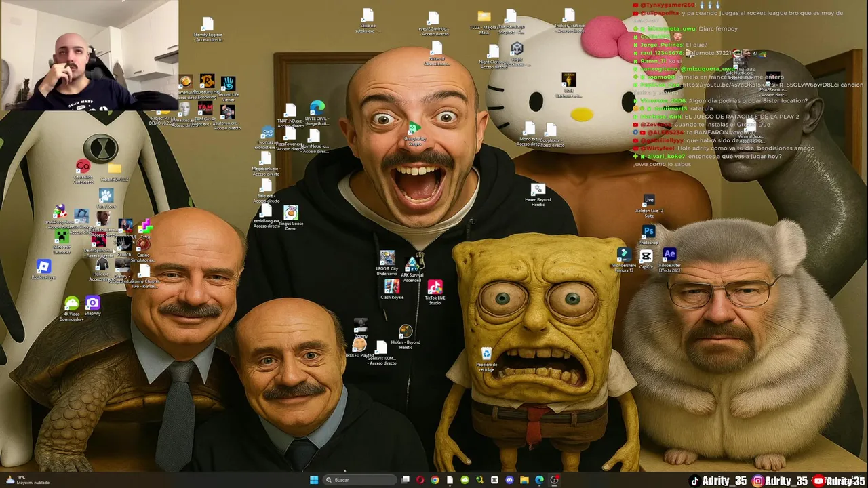Open the CapCut taskbar icon
The image size is (868, 488).
tap(494, 480)
